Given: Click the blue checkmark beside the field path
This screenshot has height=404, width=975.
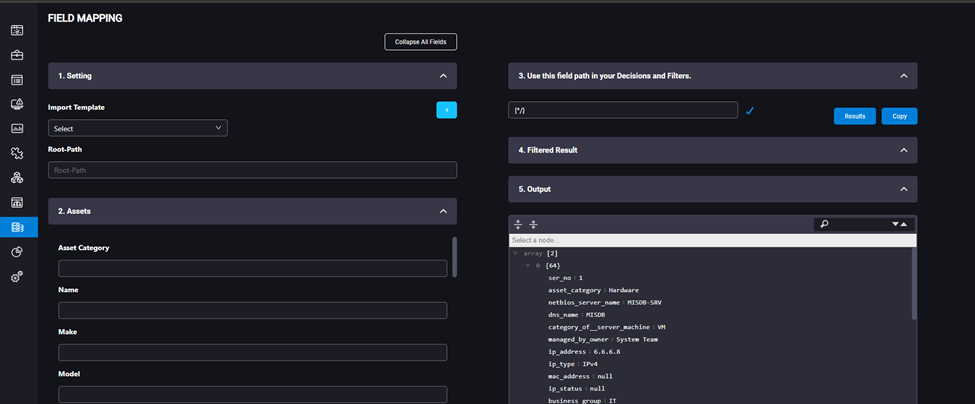Looking at the screenshot, I should click(749, 111).
